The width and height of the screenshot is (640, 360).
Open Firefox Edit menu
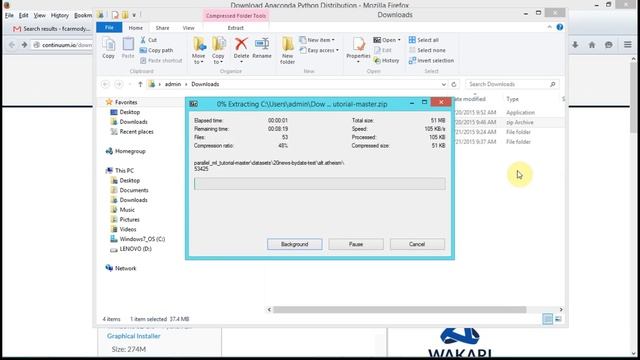click(x=23, y=15)
